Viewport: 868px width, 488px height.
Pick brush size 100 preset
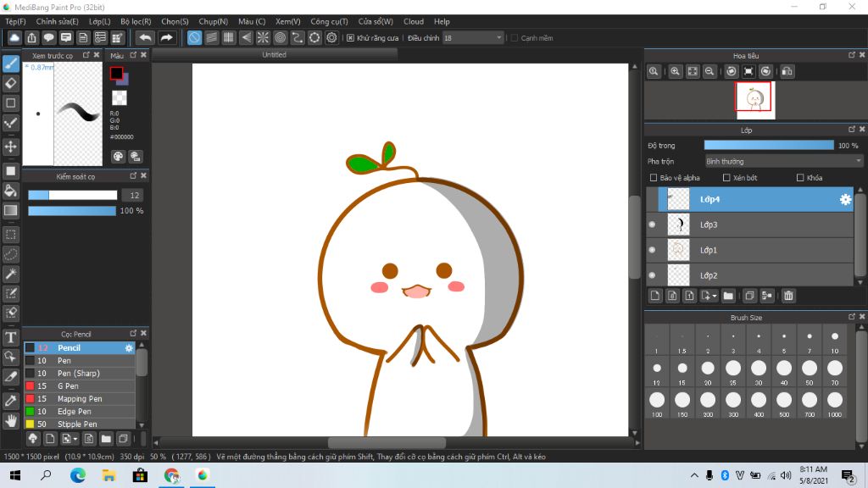(657, 402)
